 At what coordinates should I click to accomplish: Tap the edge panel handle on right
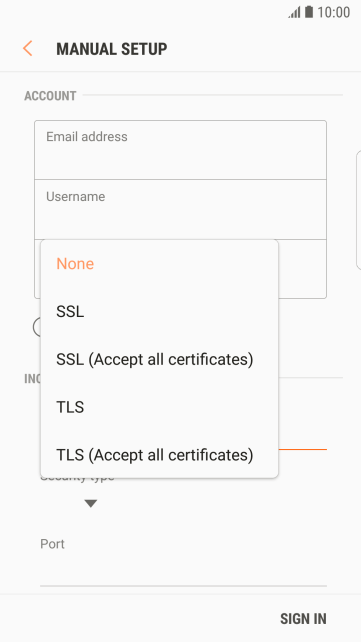point(359,209)
